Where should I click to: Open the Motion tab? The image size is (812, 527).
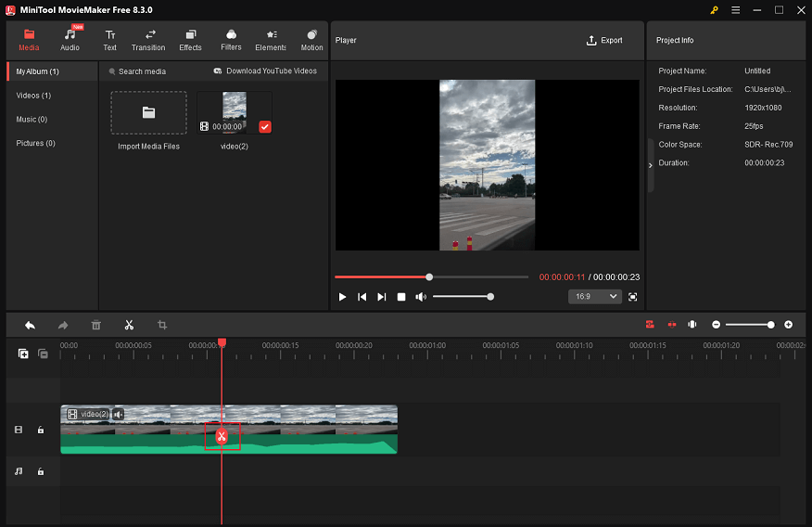(311, 40)
